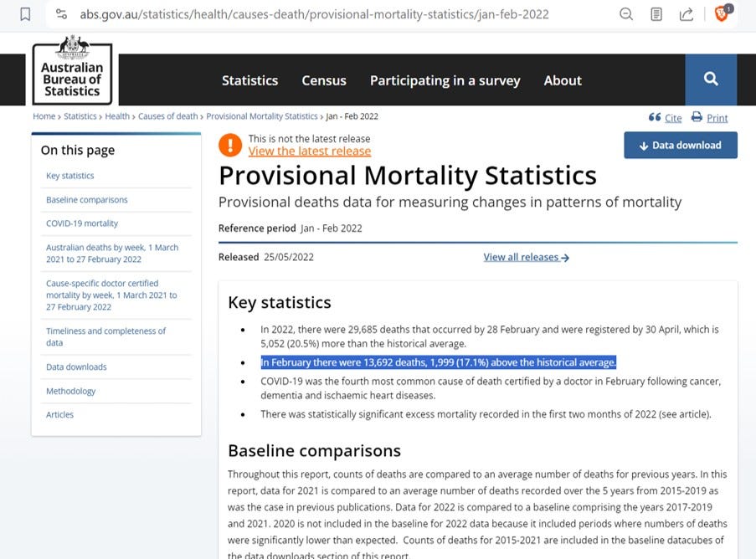Click the On this page sidebar heading
Viewport: 756px width, 559px height.
(x=78, y=151)
